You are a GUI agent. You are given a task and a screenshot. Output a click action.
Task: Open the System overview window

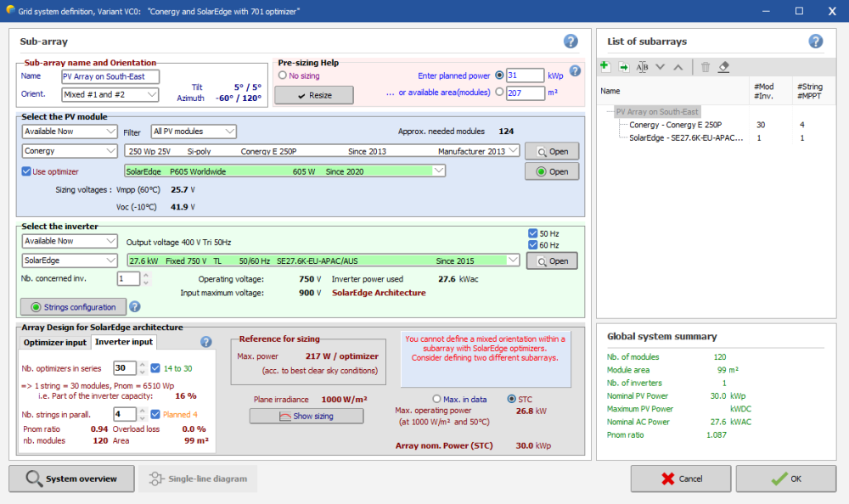coord(71,479)
